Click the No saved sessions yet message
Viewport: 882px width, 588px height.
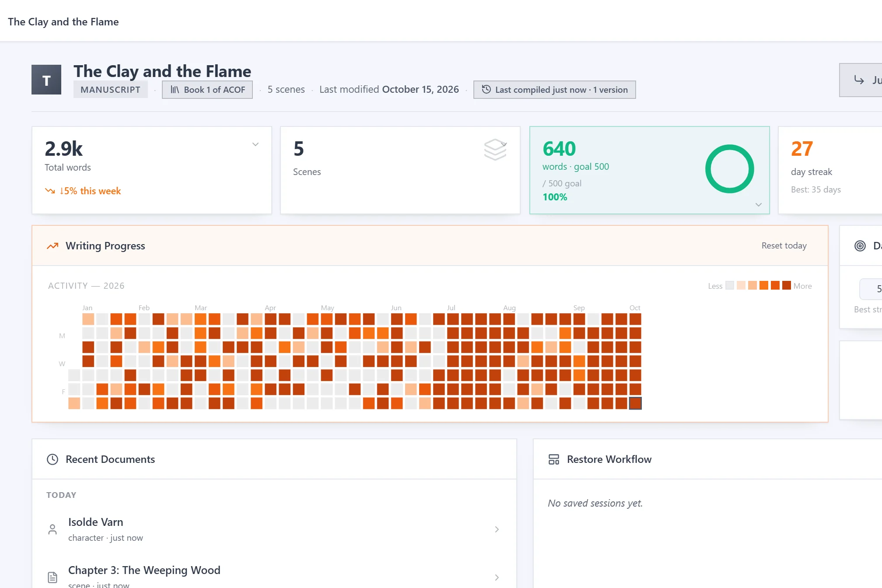[x=595, y=504]
